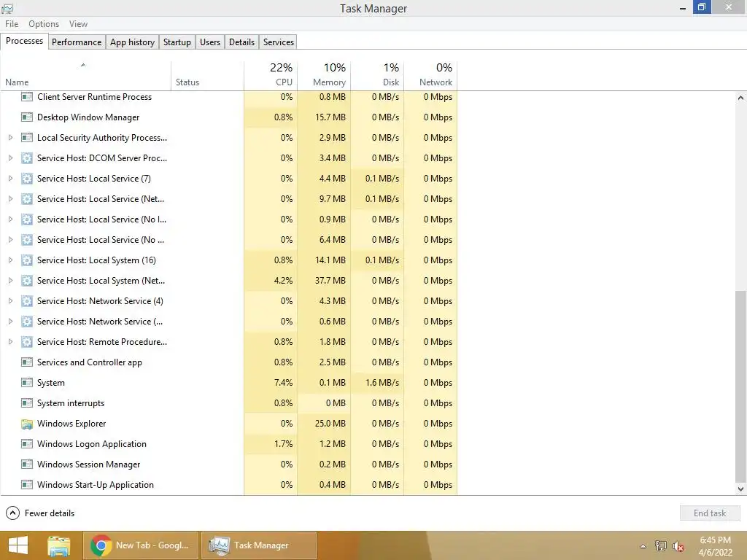Image resolution: width=747 pixels, height=560 pixels.
Task: Expand Service Host: DCOM Server Proc row
Action: pos(10,158)
